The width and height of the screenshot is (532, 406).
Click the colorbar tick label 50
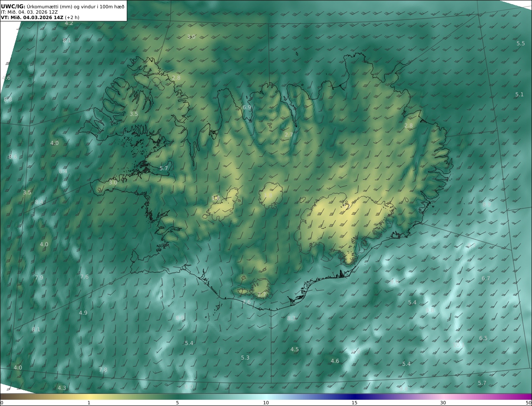[528, 403]
